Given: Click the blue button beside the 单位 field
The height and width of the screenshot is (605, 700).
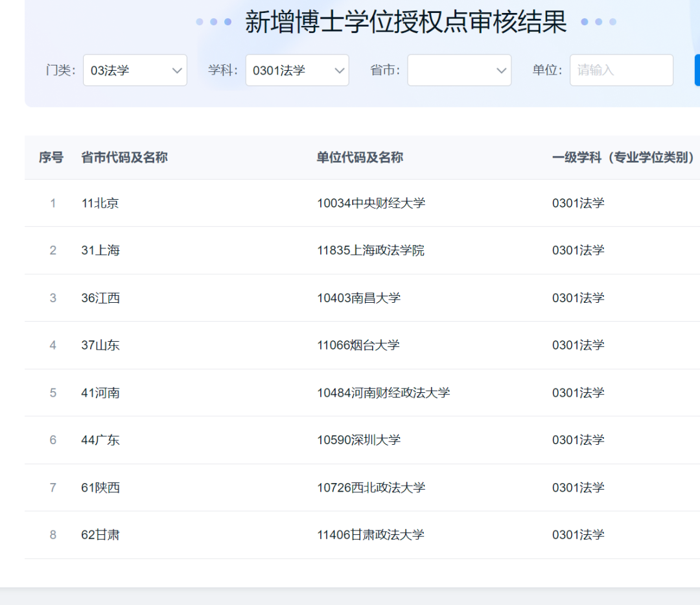Looking at the screenshot, I should click(x=697, y=70).
